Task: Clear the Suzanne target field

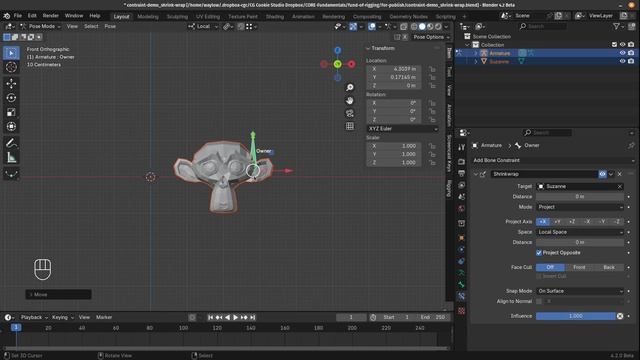Action: 620,187
